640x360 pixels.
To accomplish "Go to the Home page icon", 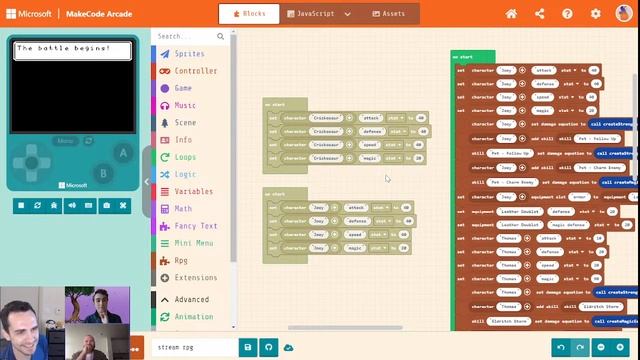I will (511, 14).
